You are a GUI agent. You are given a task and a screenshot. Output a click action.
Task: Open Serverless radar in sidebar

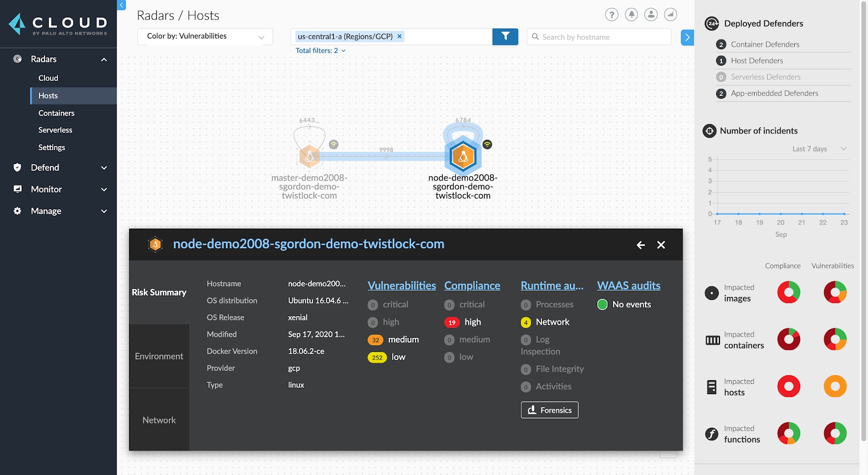pos(55,130)
